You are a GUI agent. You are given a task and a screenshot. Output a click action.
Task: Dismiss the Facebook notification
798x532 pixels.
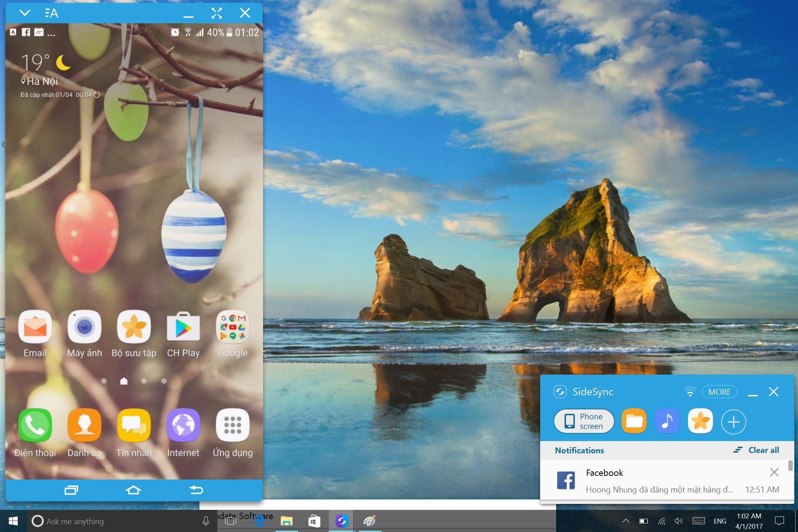[x=774, y=472]
